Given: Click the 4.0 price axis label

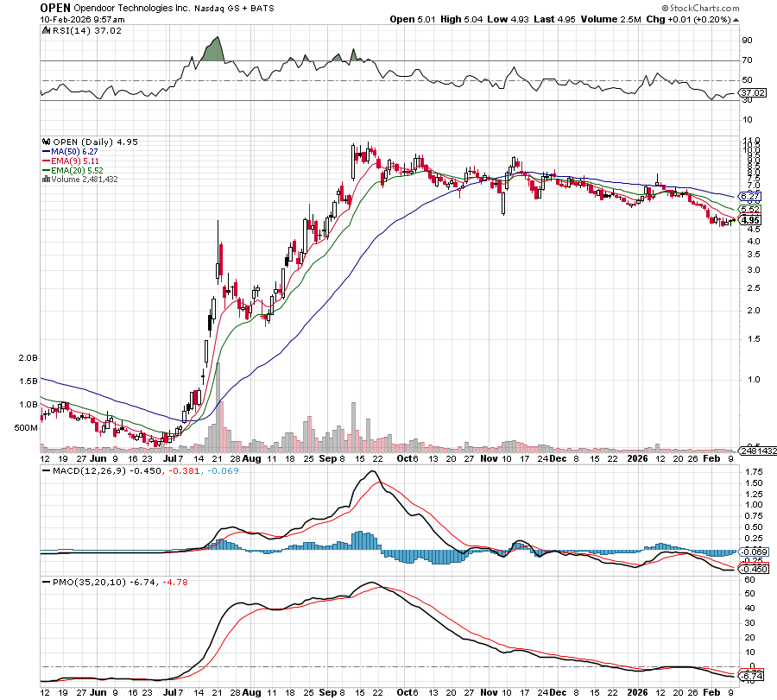Looking at the screenshot, I should pos(754,242).
